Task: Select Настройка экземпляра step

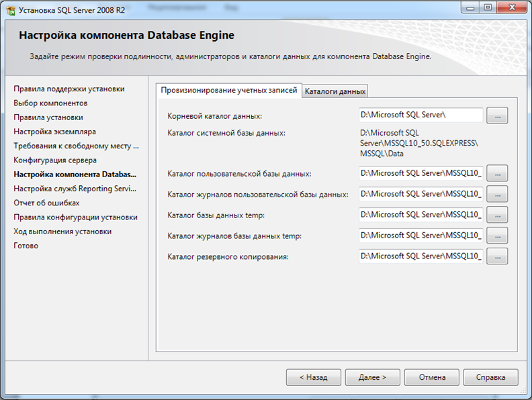Action: 54,132
